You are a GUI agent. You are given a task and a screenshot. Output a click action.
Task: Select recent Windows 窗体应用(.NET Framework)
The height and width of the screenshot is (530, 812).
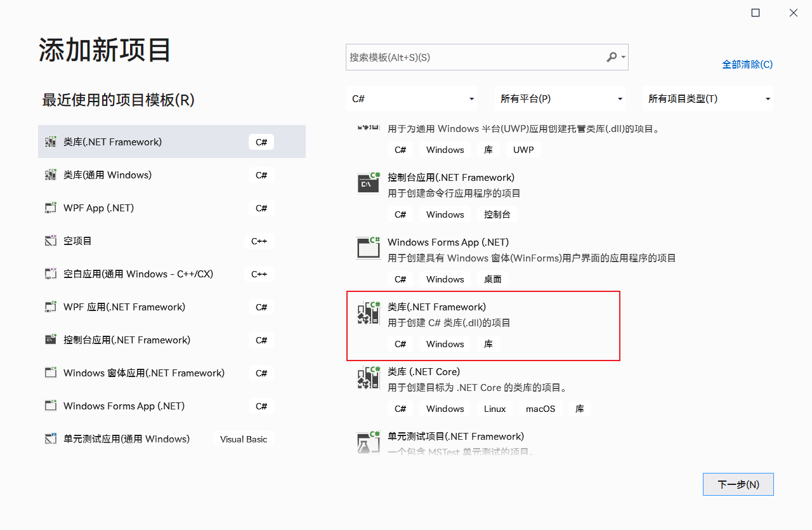(172, 373)
